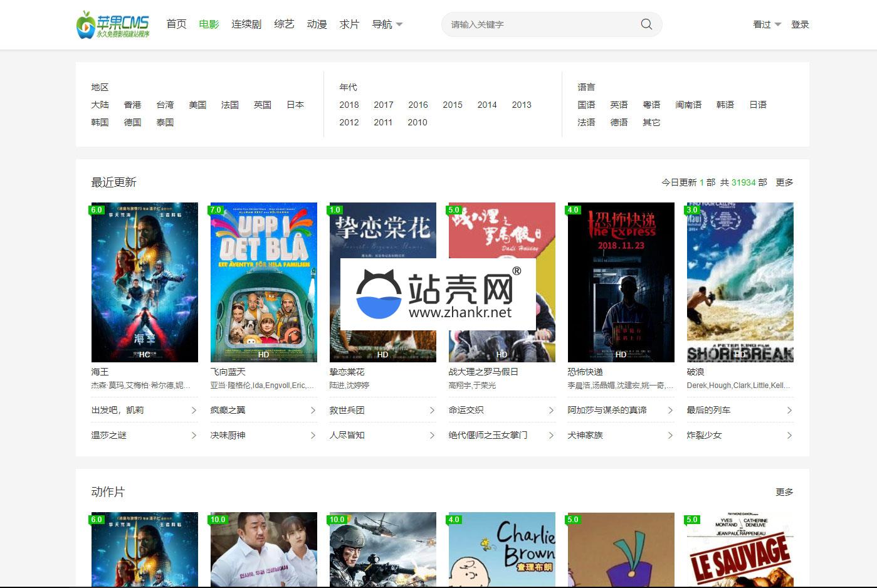Click the arrow next to 犬神家族
Viewport: 877px width, 588px height.
pos(670,435)
